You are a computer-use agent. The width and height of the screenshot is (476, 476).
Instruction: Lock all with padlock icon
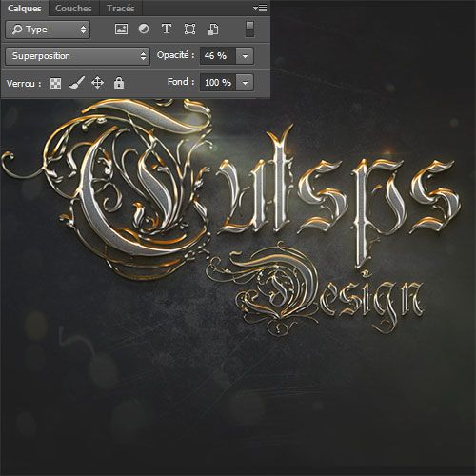119,83
